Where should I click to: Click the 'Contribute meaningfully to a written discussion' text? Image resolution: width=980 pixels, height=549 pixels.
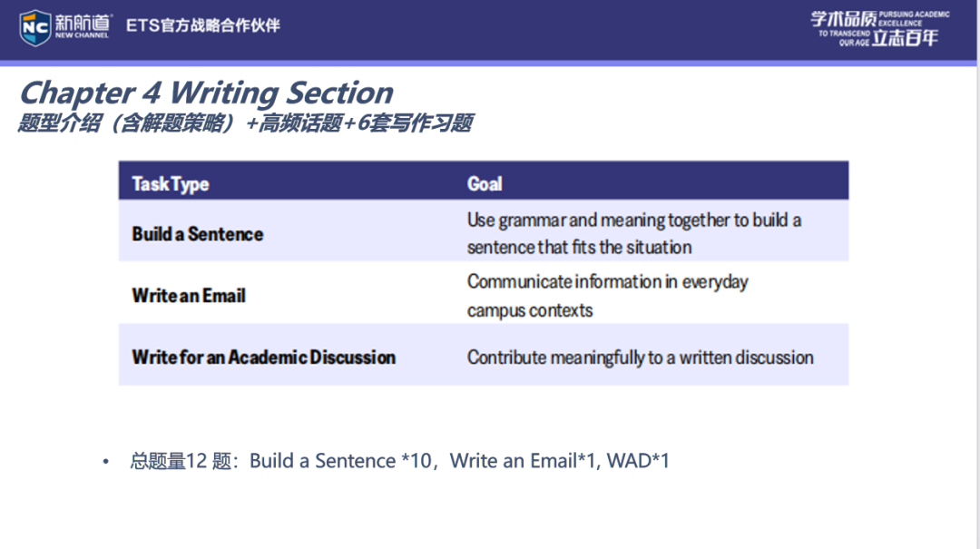tap(640, 357)
